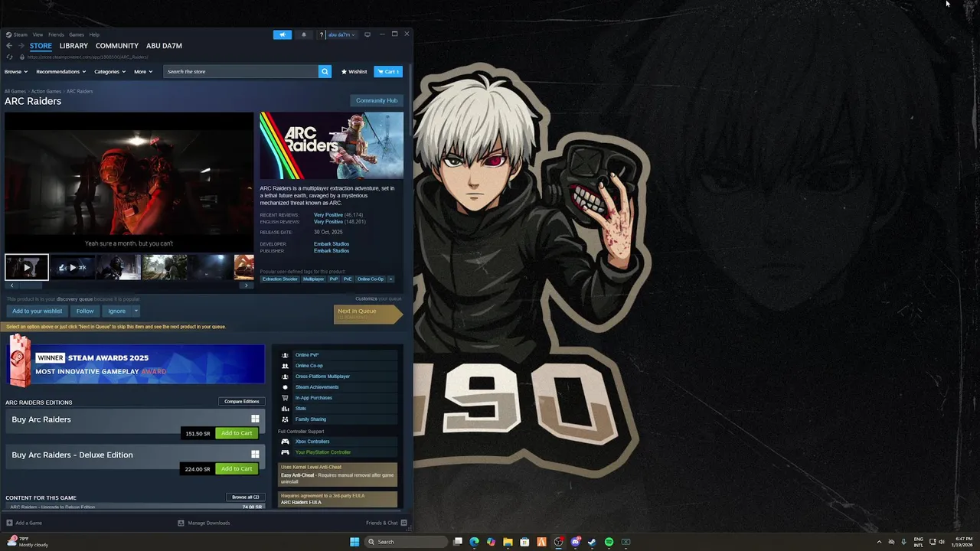Add Deluxe Edition to cart
The image size is (980, 551).
pos(237,468)
